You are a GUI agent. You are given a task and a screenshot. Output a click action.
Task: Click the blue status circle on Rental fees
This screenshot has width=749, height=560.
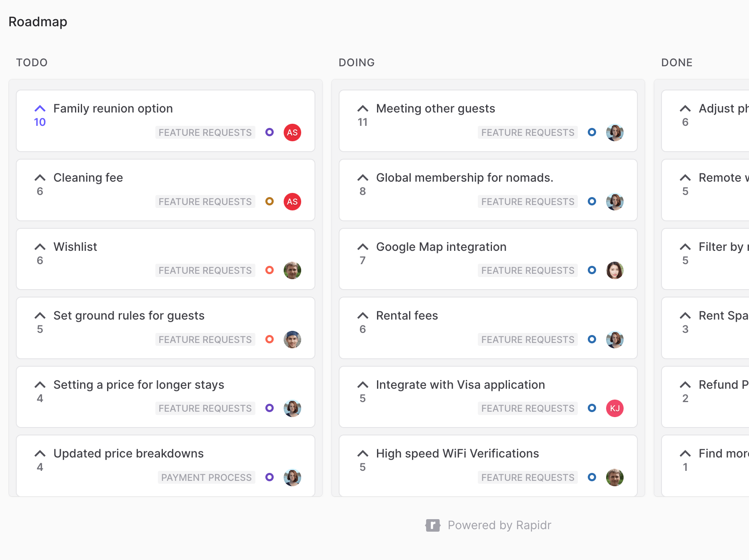[x=592, y=339]
